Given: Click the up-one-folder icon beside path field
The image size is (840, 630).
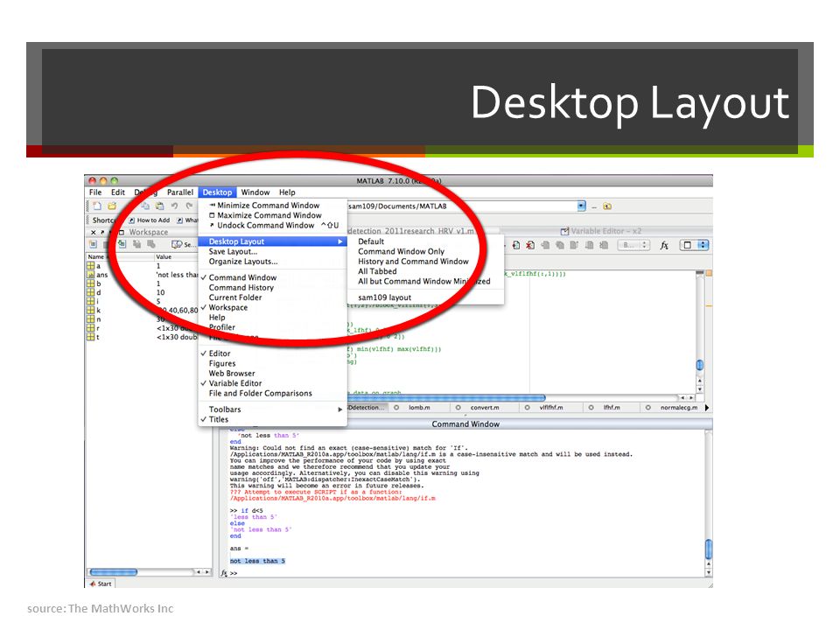Looking at the screenshot, I should pos(607,206).
